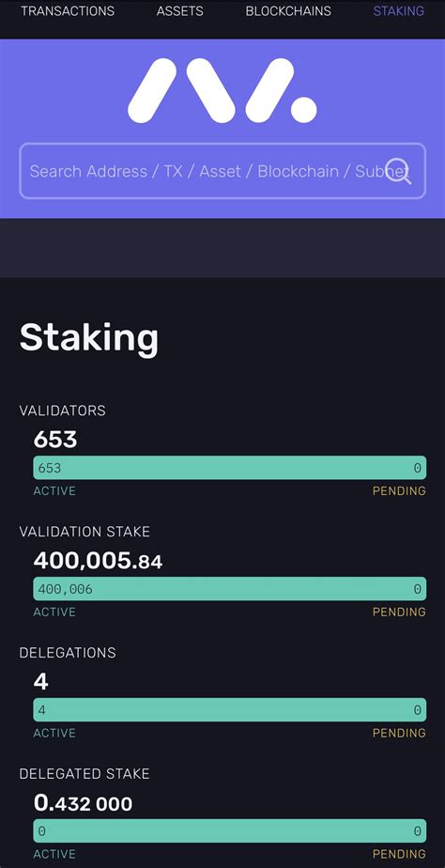This screenshot has height=868, width=445.
Task: Click the Delegated Stake progress bar
Action: pos(230,830)
